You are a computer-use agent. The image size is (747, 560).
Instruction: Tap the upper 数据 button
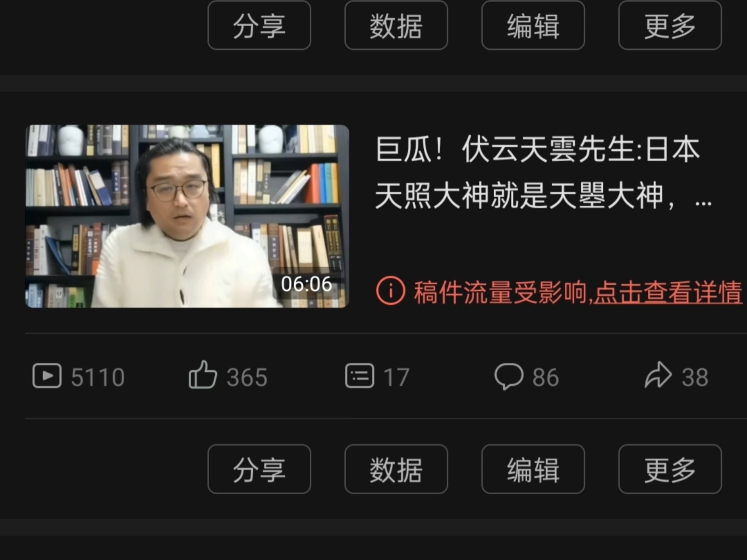click(x=396, y=25)
